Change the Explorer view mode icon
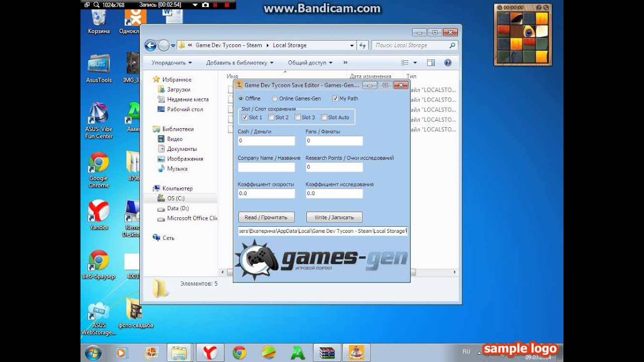 tap(405, 63)
